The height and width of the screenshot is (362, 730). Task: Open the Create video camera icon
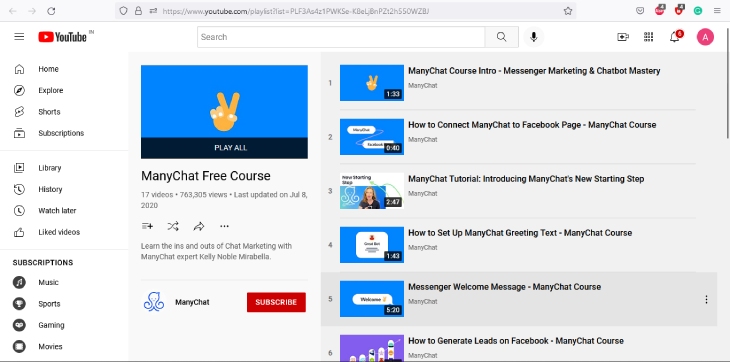point(623,37)
